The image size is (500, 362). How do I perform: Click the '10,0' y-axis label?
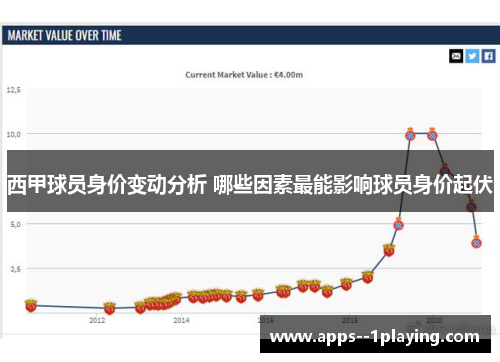pos(14,134)
